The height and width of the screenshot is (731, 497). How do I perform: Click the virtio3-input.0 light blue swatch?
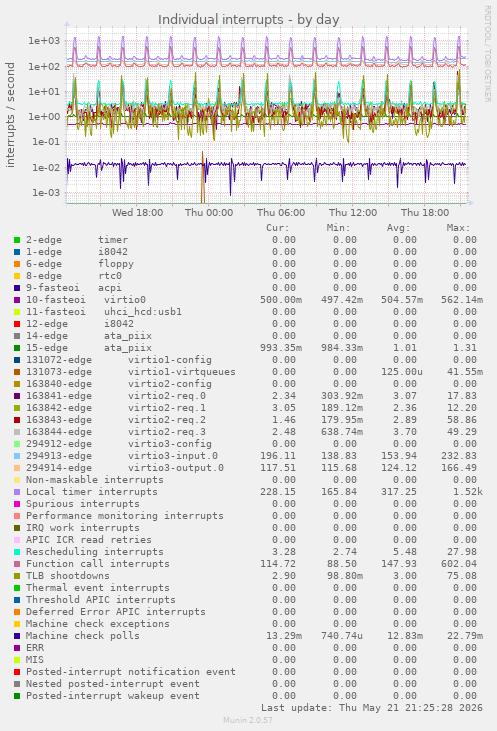17,456
